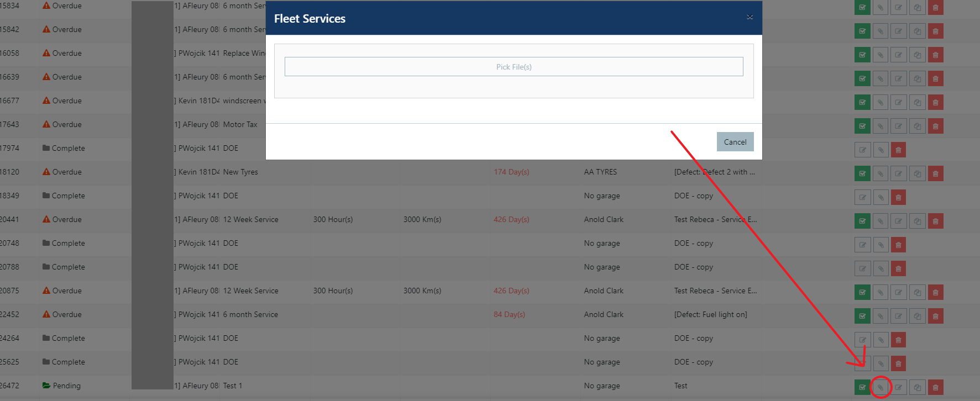Click the '426 Day(s)' value in row 20441
This screenshot has width=980, height=401.
(x=511, y=219)
